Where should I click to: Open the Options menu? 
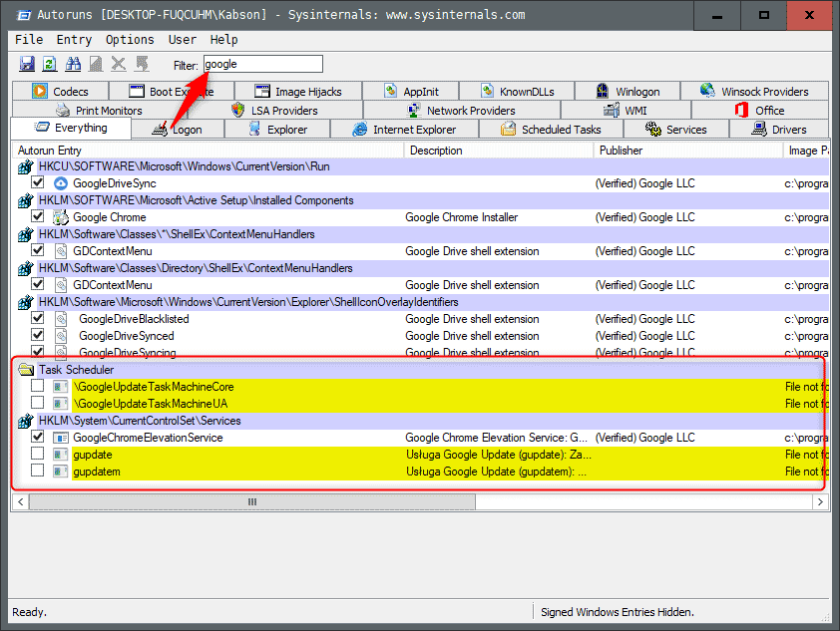tap(130, 40)
